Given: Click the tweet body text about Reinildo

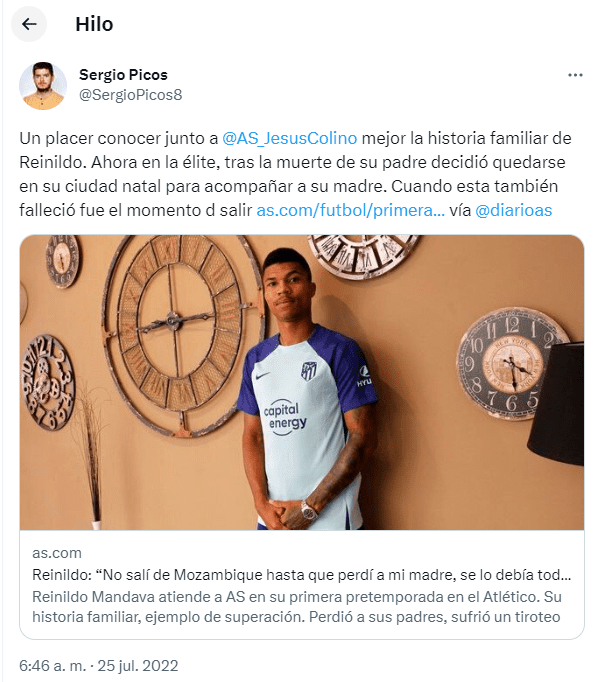Looking at the screenshot, I should (295, 174).
